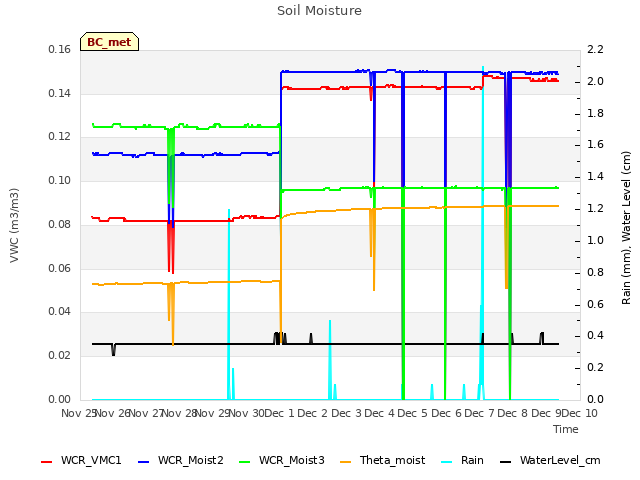640x480 pixels.
Task: Select the Theta_moist legend label
Action: point(392,460)
